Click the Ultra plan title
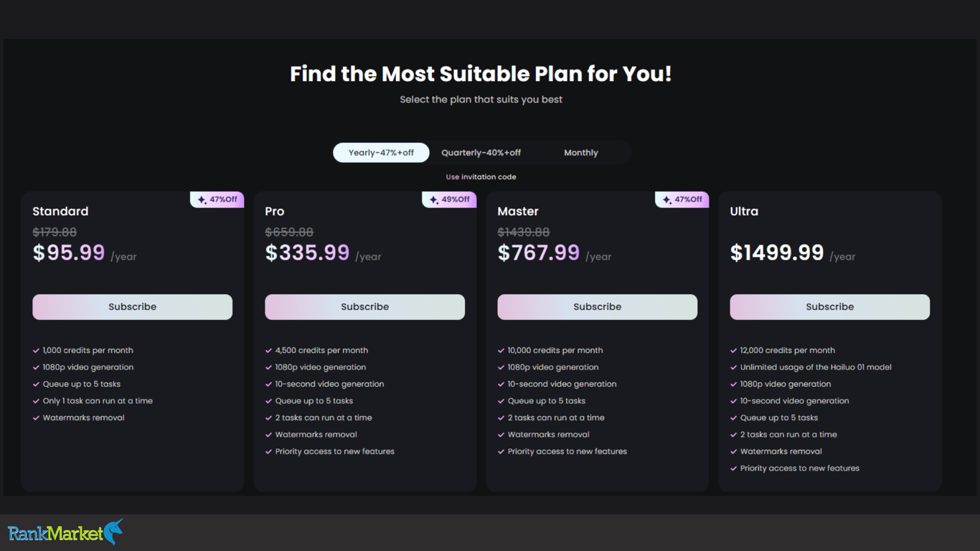This screenshot has height=551, width=980. click(x=744, y=212)
